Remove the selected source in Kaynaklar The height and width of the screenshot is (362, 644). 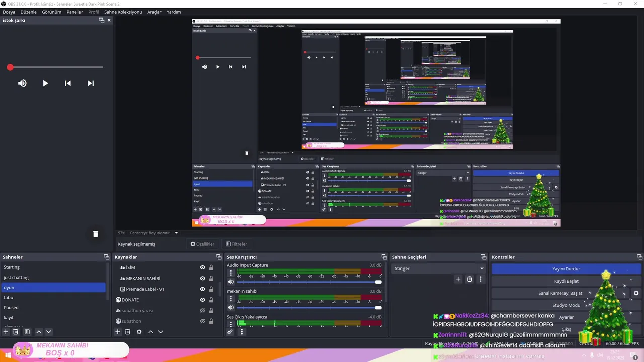pyautogui.click(x=128, y=332)
